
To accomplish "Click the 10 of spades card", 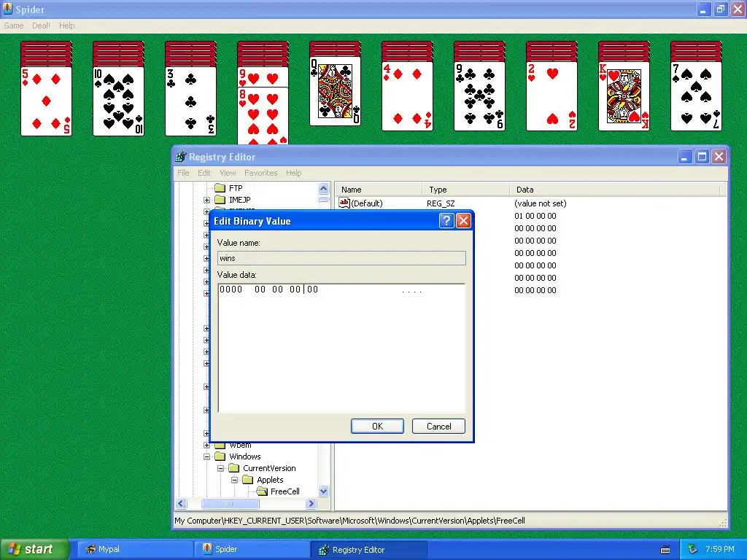I will pyautogui.click(x=118, y=101).
